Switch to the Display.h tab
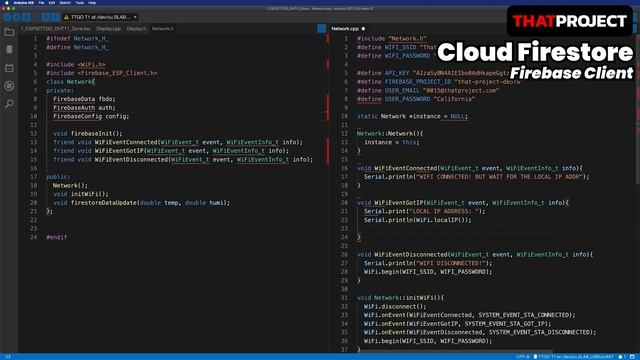The image size is (640, 360). (x=136, y=29)
